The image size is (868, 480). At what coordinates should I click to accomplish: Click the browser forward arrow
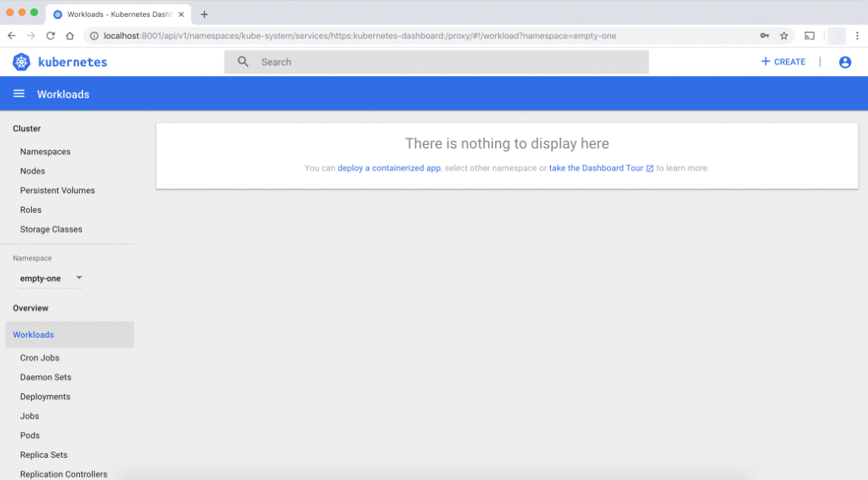(31, 36)
